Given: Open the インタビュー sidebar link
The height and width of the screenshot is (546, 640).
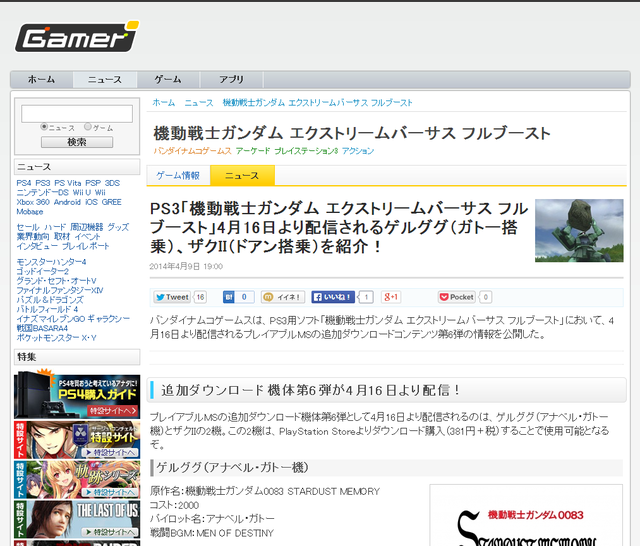Looking at the screenshot, I should [37, 246].
